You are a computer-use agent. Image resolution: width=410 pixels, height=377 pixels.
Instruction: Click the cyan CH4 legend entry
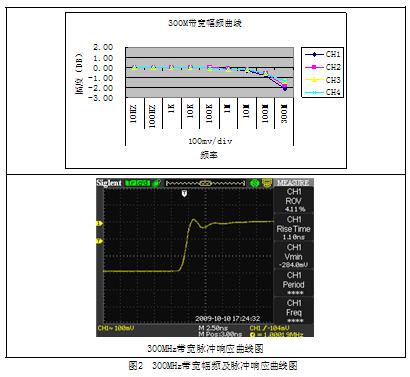323,92
